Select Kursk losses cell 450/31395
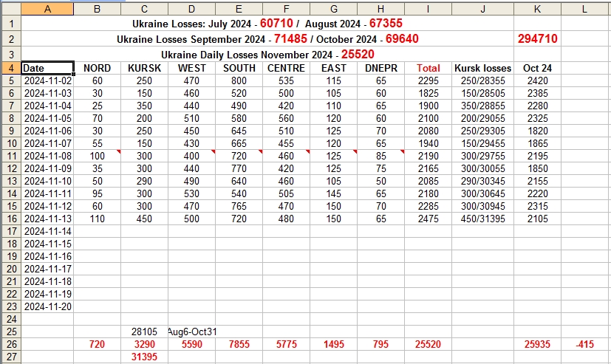611x364 pixels. click(482, 219)
